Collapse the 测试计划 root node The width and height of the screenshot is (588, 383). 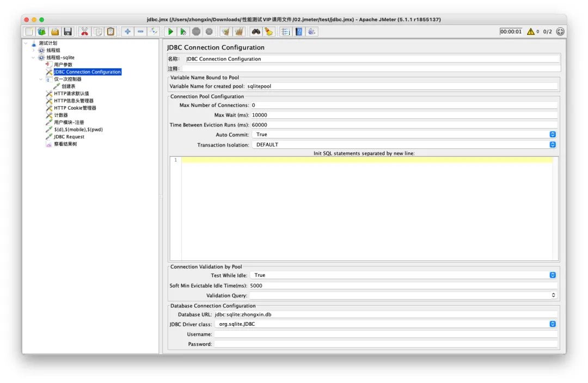point(26,43)
